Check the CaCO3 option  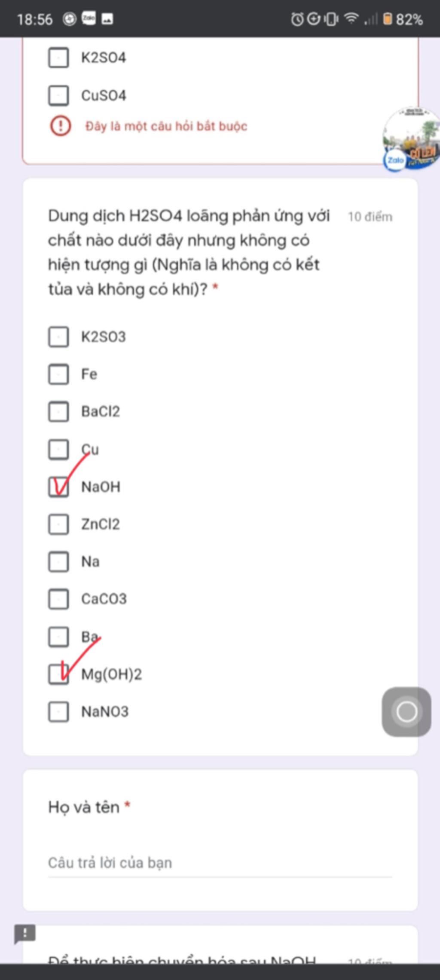(58, 599)
